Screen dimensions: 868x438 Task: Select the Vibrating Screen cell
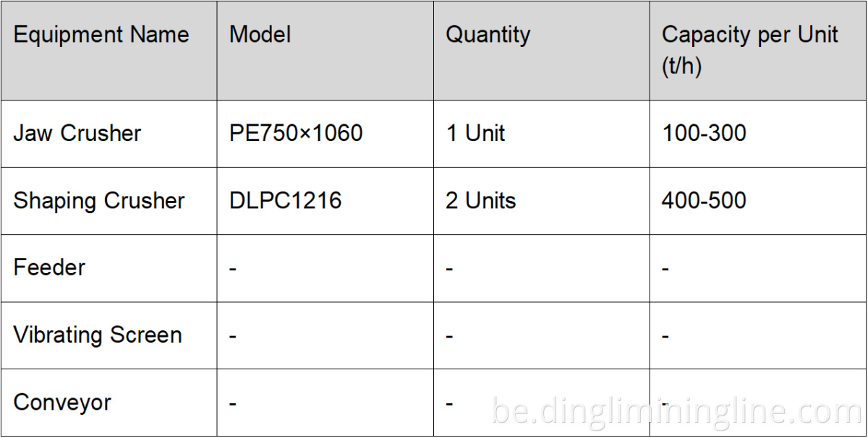point(98,335)
